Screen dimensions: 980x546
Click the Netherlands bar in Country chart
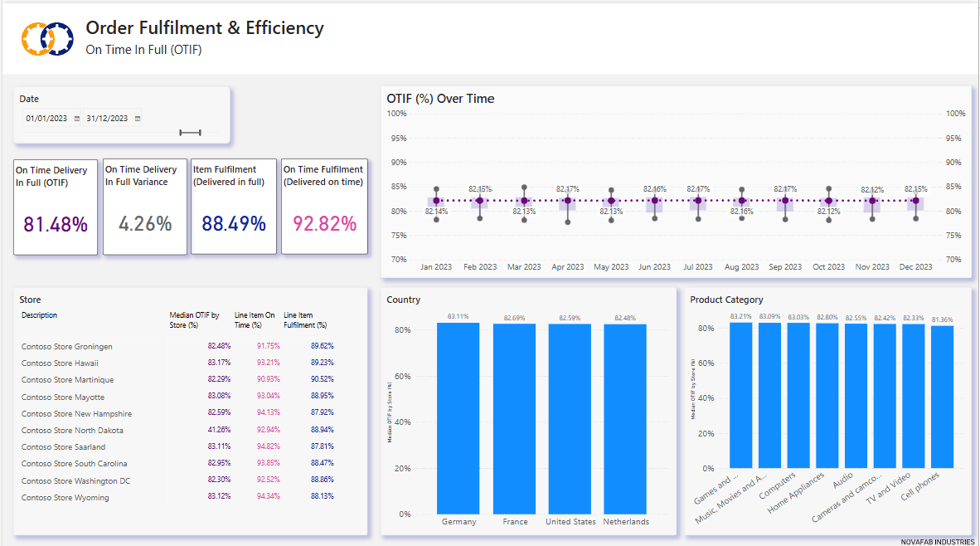click(625, 419)
